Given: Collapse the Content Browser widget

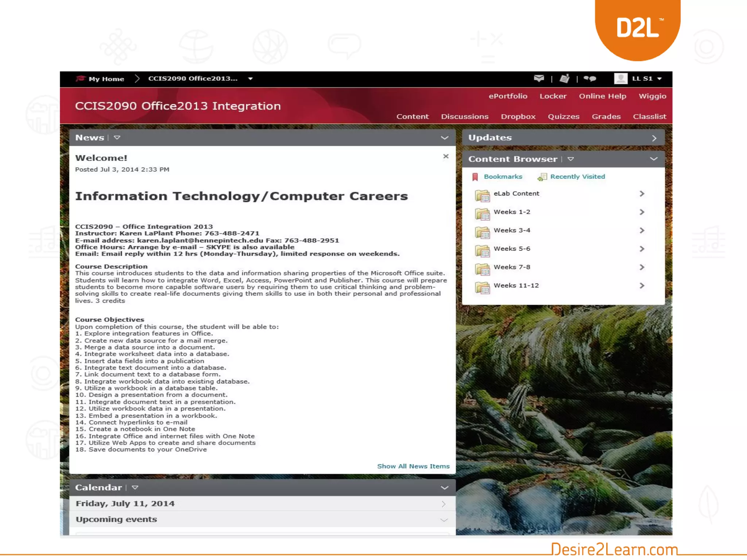Looking at the screenshot, I should point(654,159).
